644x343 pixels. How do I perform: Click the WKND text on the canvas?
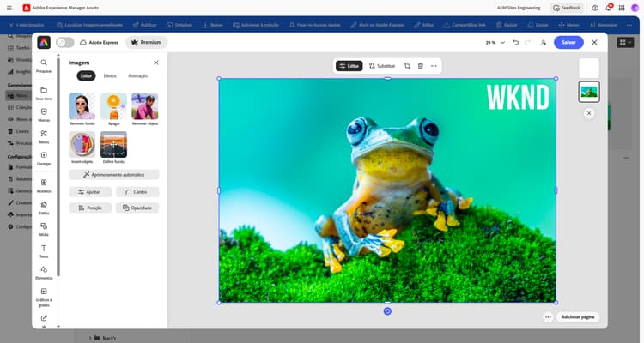tap(518, 97)
